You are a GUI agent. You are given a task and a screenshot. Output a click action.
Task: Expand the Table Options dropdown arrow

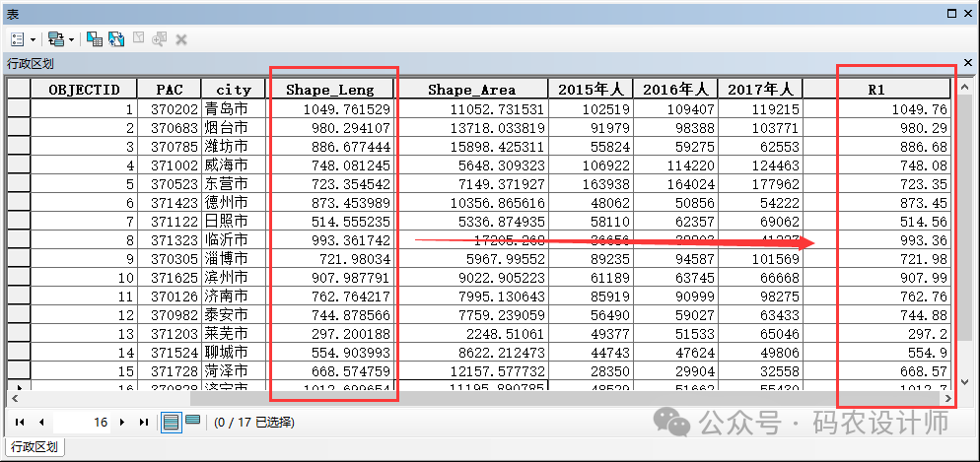34,39
